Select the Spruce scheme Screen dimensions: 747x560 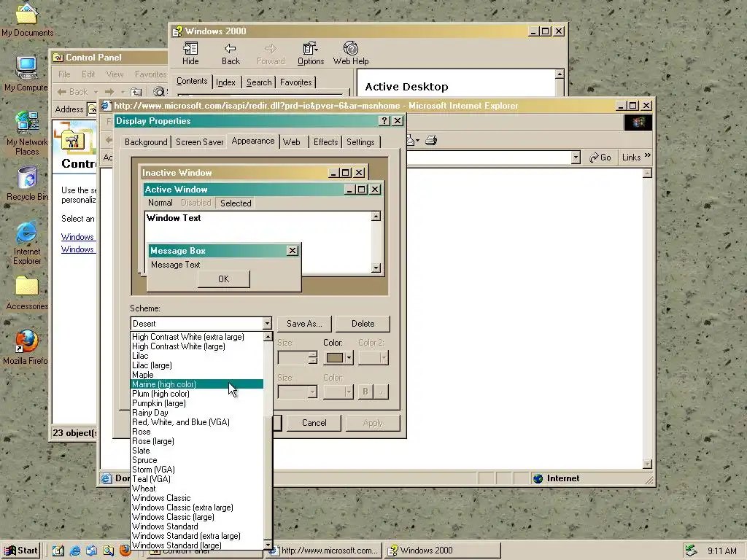(197, 460)
